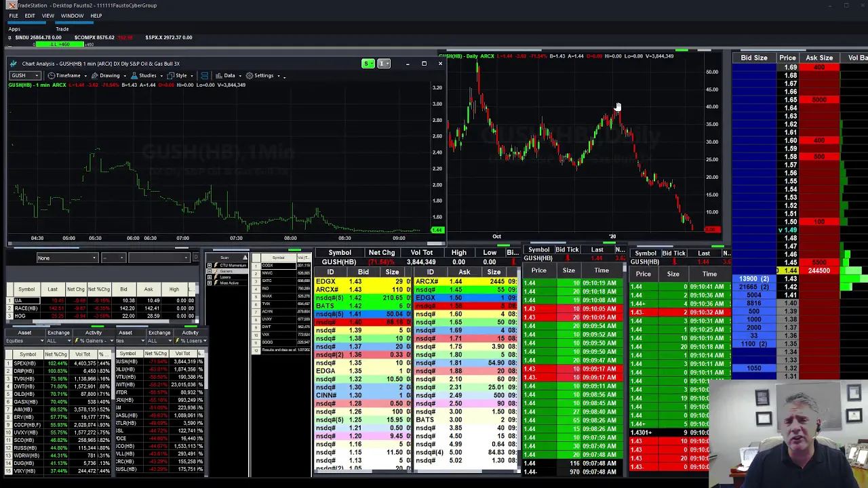Open the None dropdown in RadarScreen panel

(67, 258)
